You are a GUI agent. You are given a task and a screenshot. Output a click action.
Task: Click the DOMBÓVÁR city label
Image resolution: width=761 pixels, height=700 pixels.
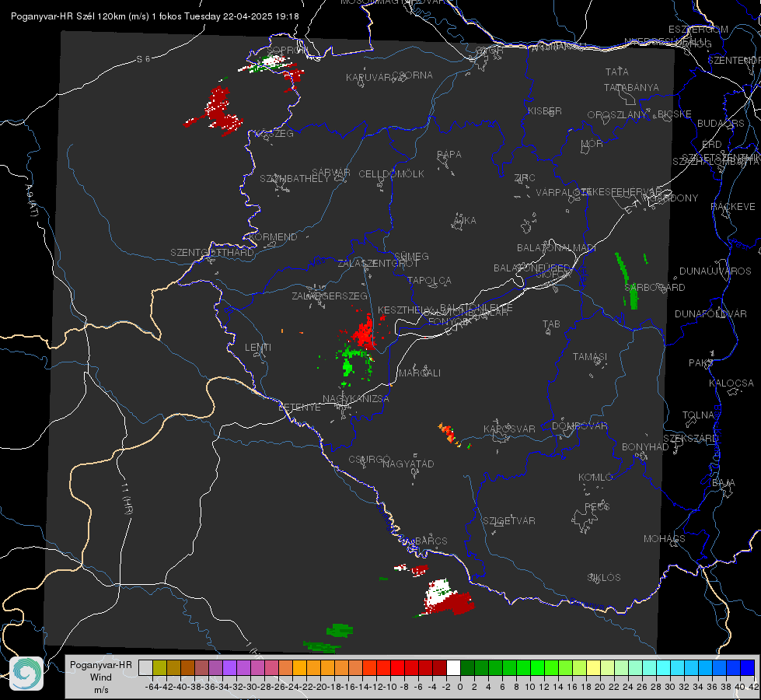(579, 425)
